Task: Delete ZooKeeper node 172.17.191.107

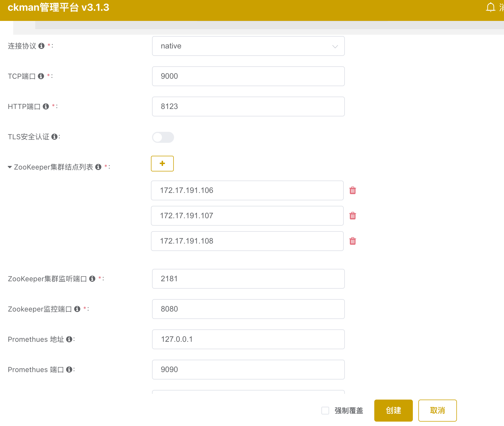Action: pyautogui.click(x=353, y=216)
